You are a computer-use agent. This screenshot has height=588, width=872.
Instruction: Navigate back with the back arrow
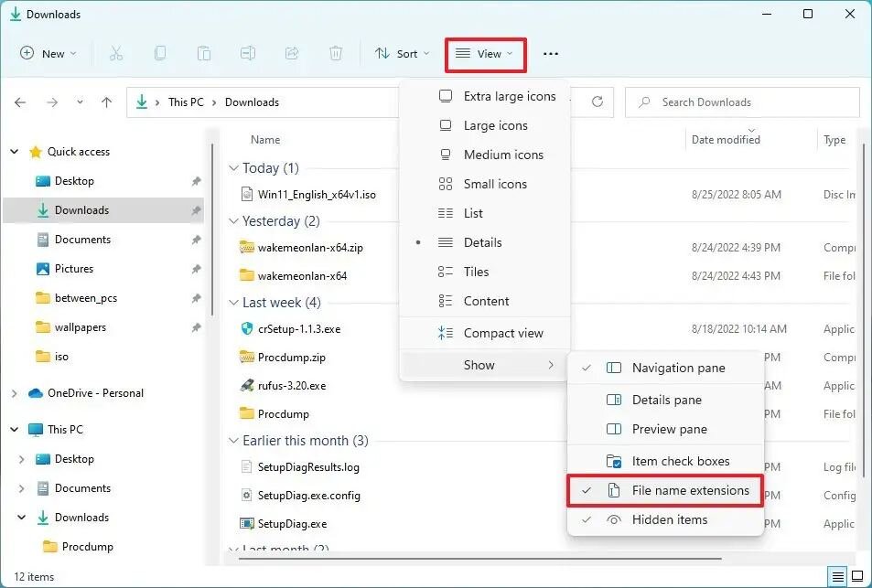pos(20,102)
